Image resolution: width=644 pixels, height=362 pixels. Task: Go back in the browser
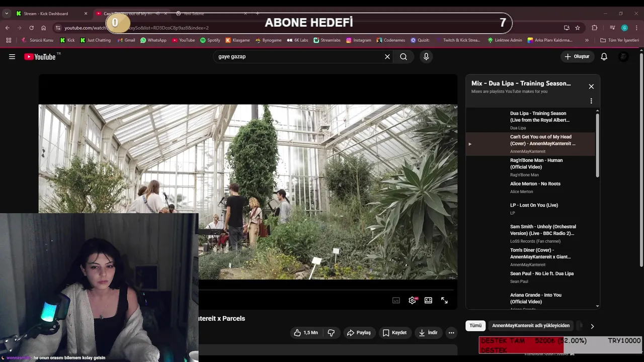(7, 28)
